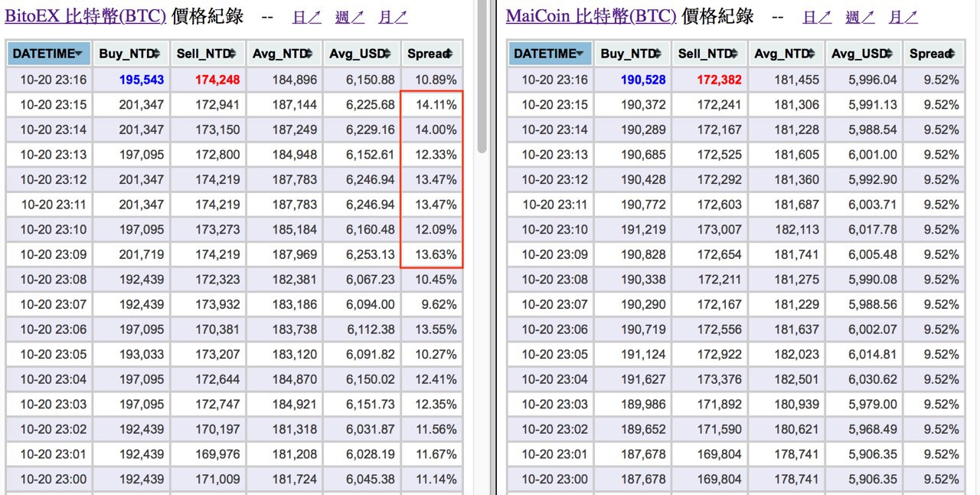Screen dimensions: 980x495
Task: Click BitoEX spread value 13.63%
Action: [x=436, y=254]
